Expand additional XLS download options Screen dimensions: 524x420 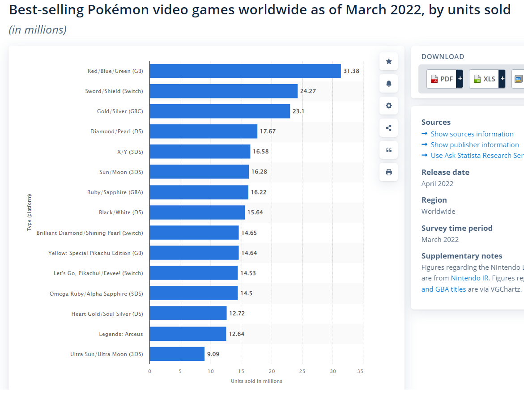(x=502, y=78)
